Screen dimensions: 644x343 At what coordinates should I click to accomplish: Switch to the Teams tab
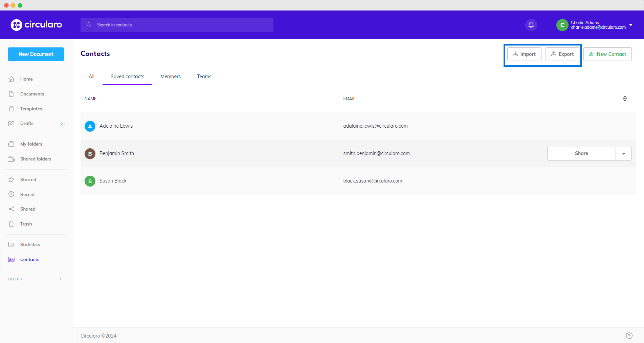tap(204, 77)
